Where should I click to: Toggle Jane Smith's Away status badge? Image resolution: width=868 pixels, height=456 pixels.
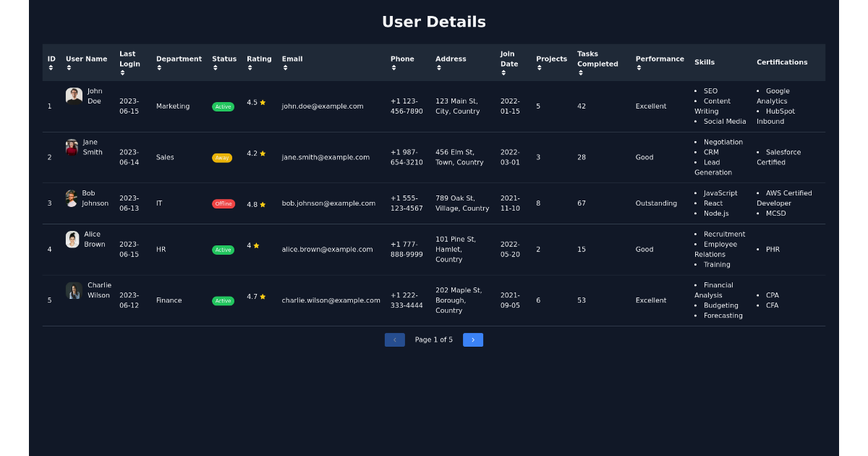point(222,157)
